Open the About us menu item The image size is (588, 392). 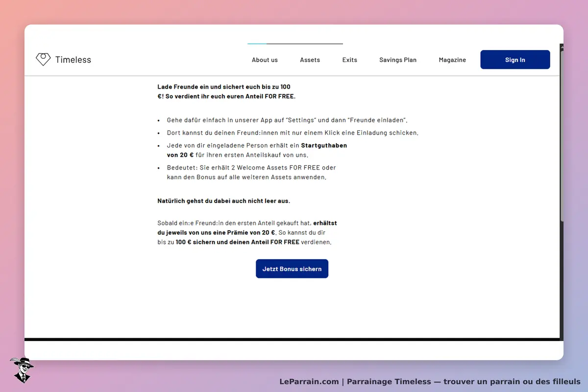pos(265,60)
